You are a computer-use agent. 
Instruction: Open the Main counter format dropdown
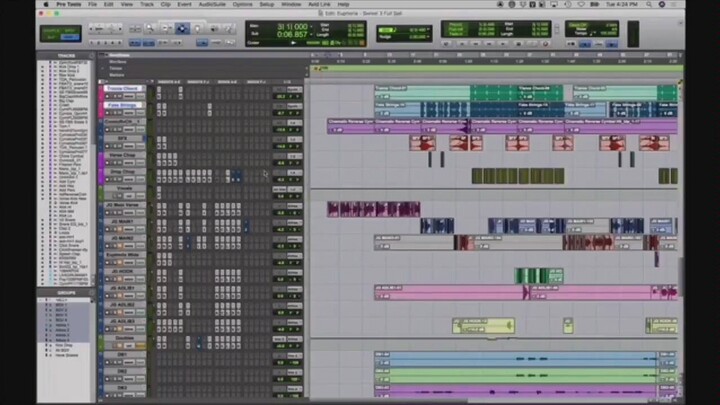tap(311, 27)
